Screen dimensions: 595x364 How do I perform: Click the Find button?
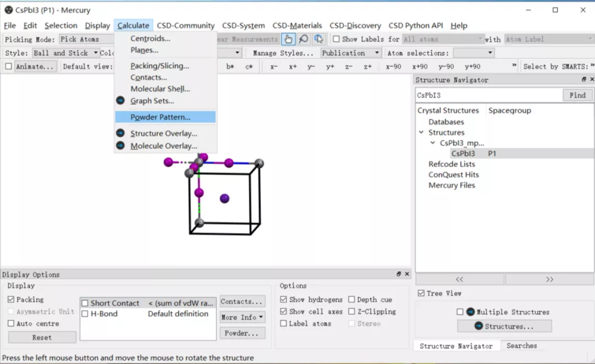[x=577, y=95]
